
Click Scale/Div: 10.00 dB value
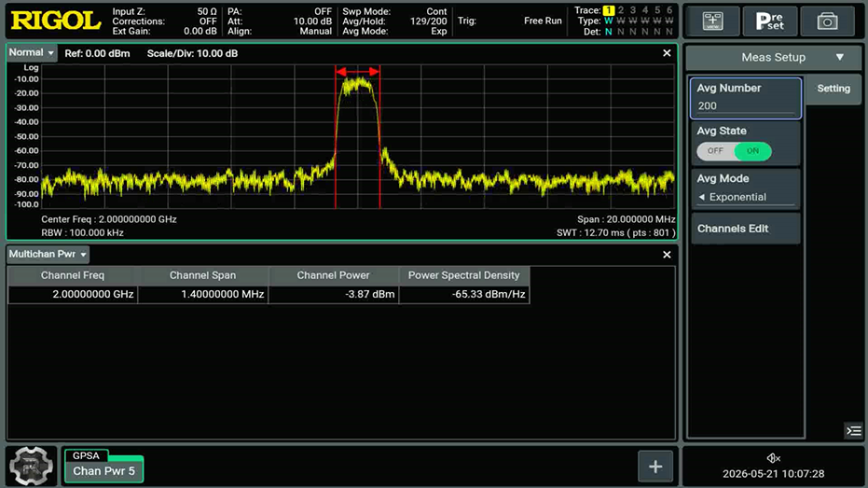192,54
